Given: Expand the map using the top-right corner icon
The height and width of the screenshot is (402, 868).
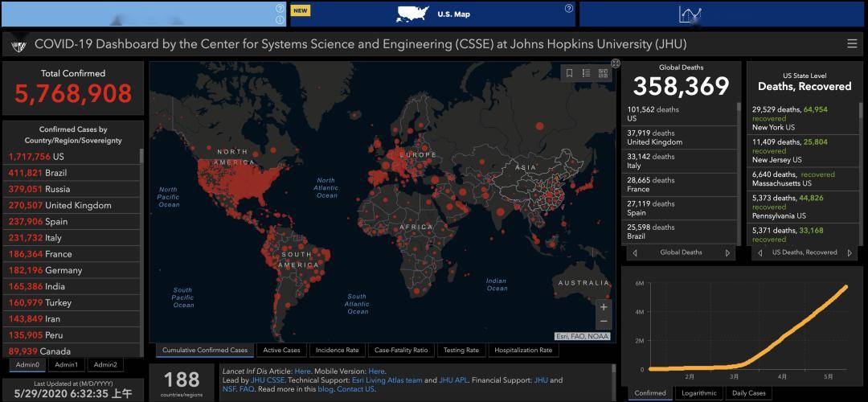Looking at the screenshot, I should [615, 64].
